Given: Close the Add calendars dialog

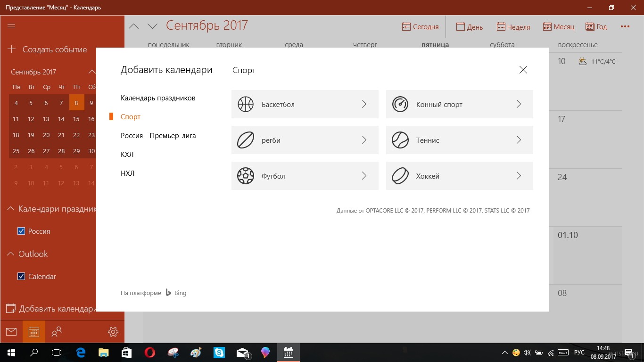Looking at the screenshot, I should tap(523, 70).
